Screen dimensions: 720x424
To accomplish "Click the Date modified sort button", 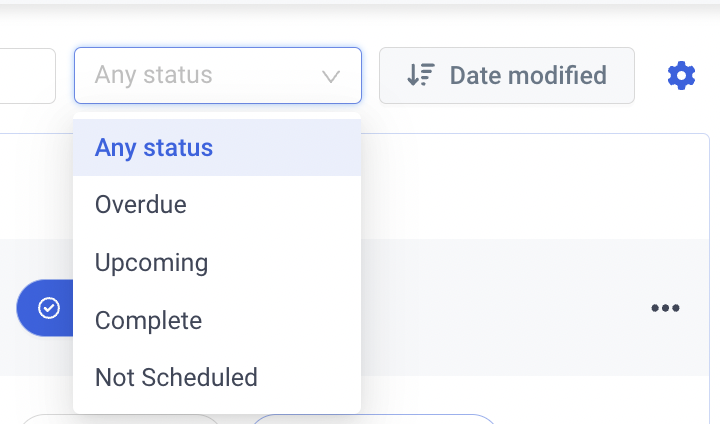I will (x=507, y=75).
